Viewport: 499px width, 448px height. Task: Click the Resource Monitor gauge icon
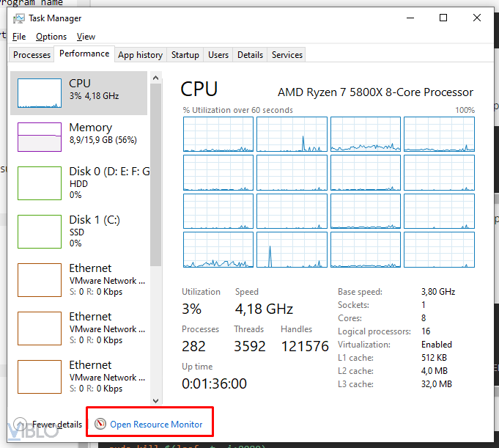point(100,424)
